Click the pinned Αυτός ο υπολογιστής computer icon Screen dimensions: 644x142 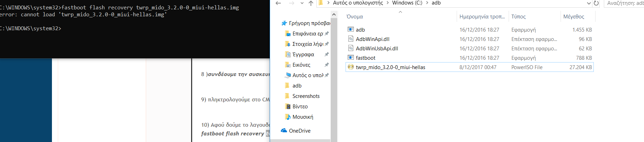287,75
